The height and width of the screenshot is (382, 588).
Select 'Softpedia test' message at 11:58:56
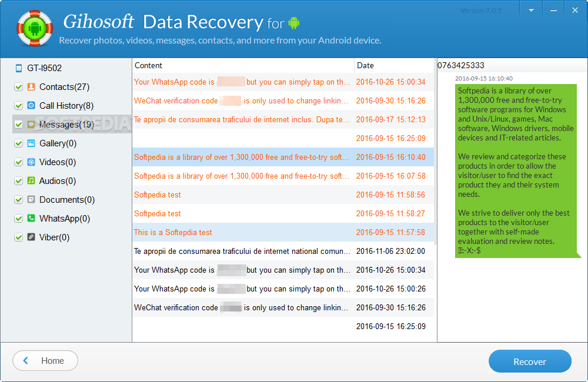pos(283,195)
